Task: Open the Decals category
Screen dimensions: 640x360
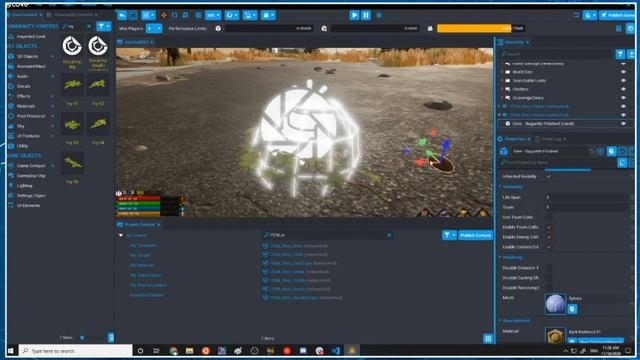Action: coord(24,86)
